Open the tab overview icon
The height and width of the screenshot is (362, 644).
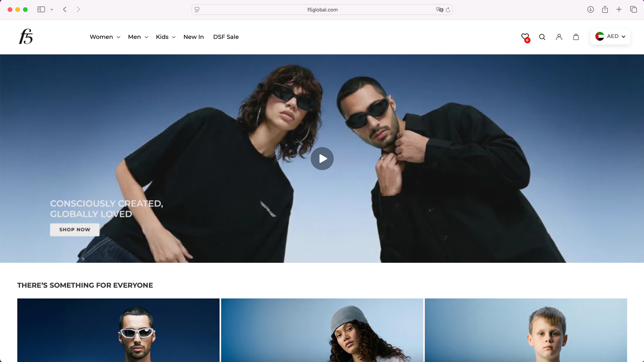click(633, 10)
